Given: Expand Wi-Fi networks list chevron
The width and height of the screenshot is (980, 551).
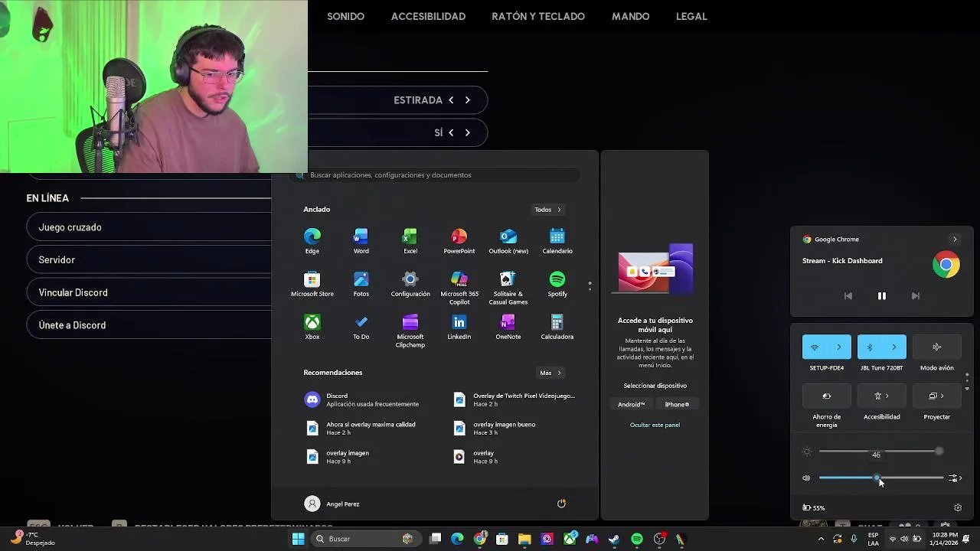Looking at the screenshot, I should pos(839,347).
